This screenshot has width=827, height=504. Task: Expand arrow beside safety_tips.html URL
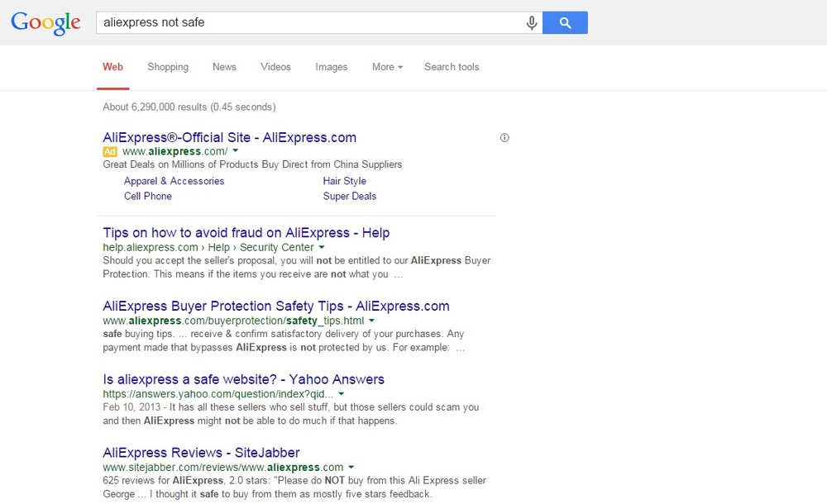(x=371, y=320)
